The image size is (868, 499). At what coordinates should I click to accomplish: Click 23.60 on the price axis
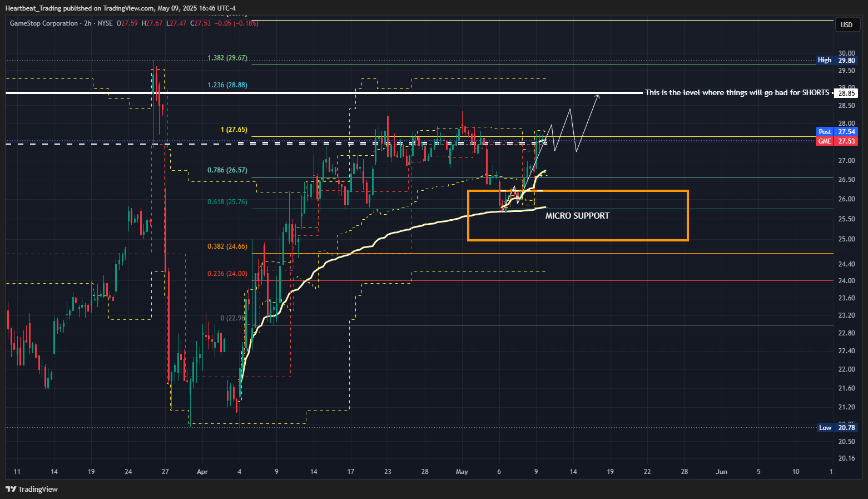pos(846,298)
